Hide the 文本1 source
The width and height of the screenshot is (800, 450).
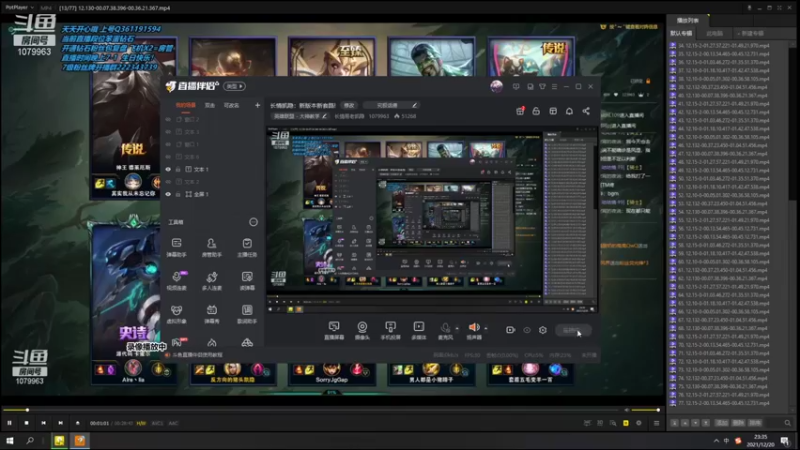(x=168, y=169)
